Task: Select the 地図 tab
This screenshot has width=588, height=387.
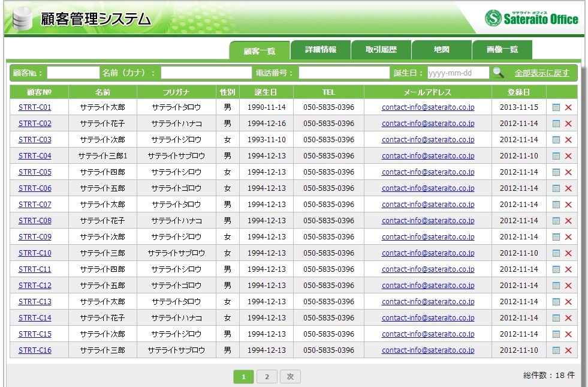Action: coord(442,50)
